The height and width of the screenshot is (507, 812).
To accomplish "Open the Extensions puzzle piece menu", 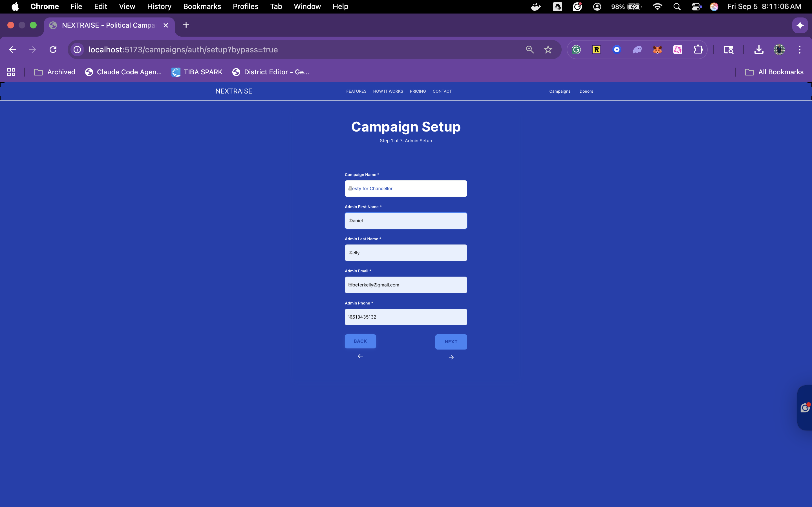I will pyautogui.click(x=698, y=50).
